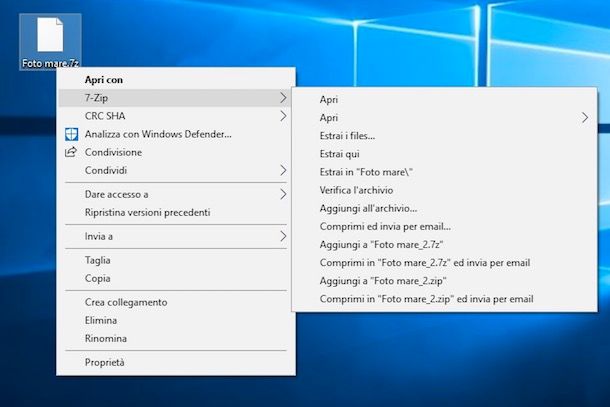Open Dare accesso a entry
Image resolution: width=610 pixels, height=407 pixels.
click(x=176, y=194)
